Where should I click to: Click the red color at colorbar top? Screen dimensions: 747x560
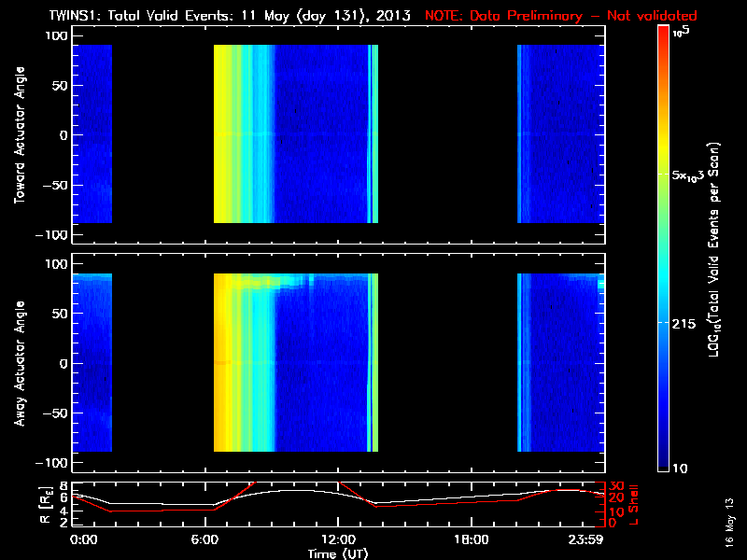663,35
